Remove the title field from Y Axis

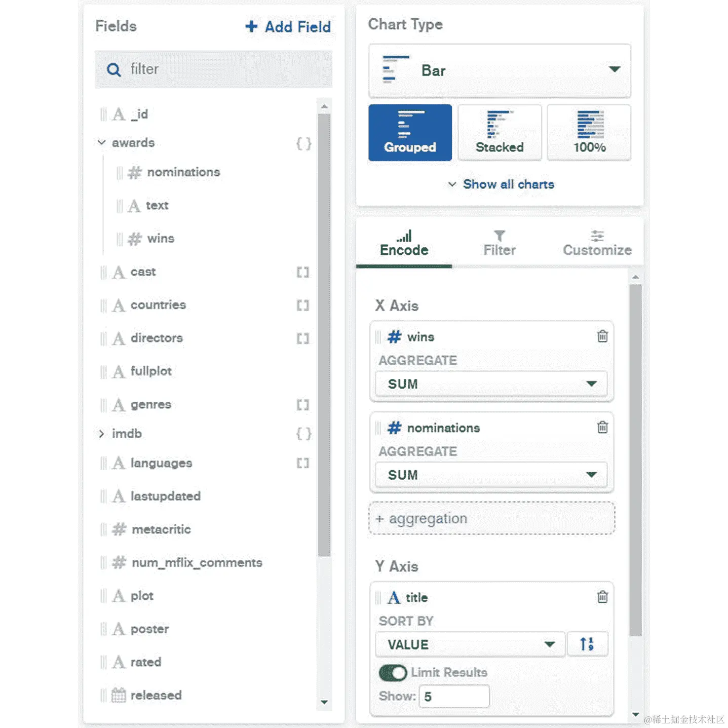pyautogui.click(x=602, y=597)
